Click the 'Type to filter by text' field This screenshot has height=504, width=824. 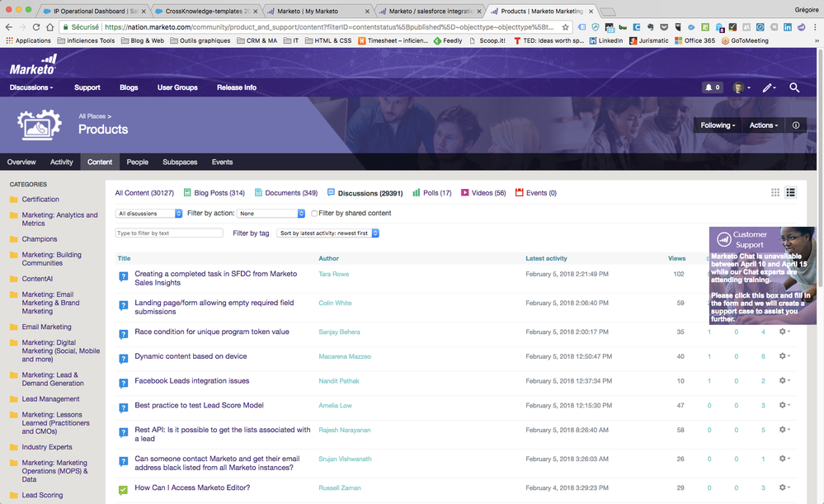click(169, 233)
